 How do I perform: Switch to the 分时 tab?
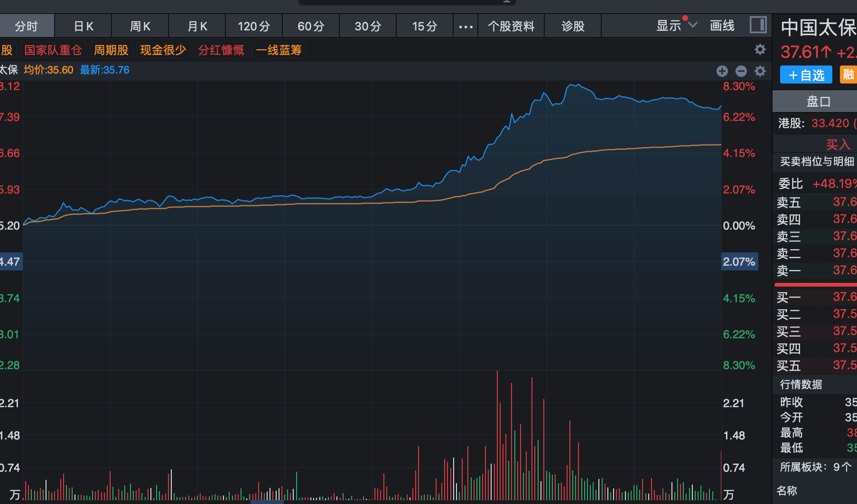click(27, 27)
